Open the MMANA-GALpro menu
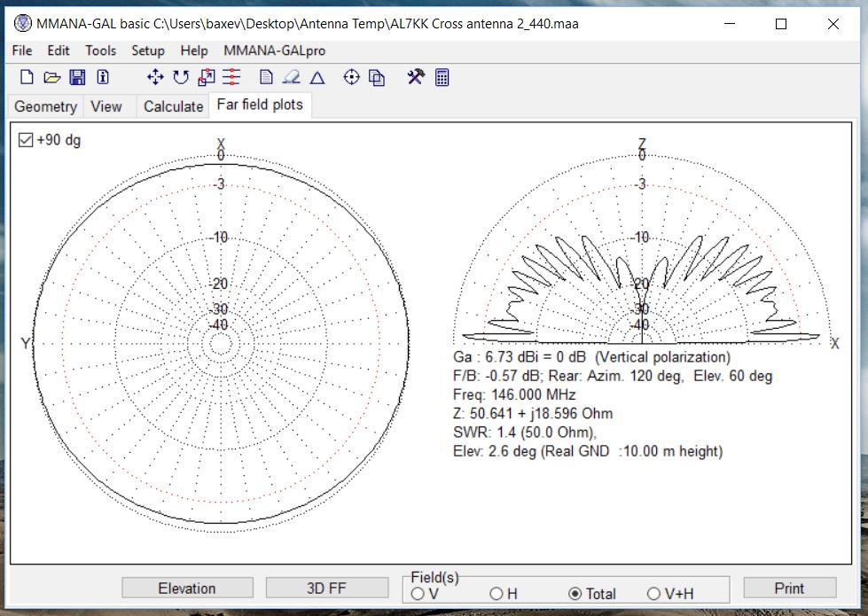Image resolution: width=868 pixels, height=616 pixels. pos(275,51)
